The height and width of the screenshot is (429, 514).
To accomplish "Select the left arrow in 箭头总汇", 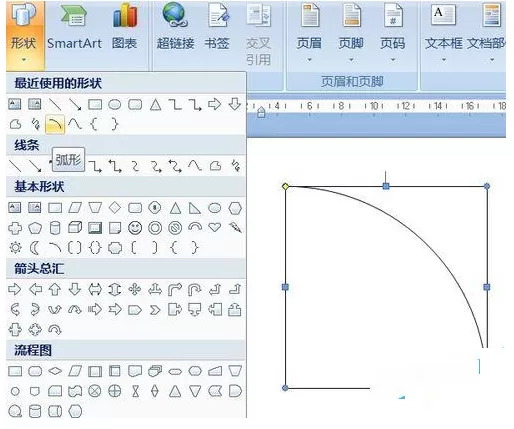I will pyautogui.click(x=35, y=289).
